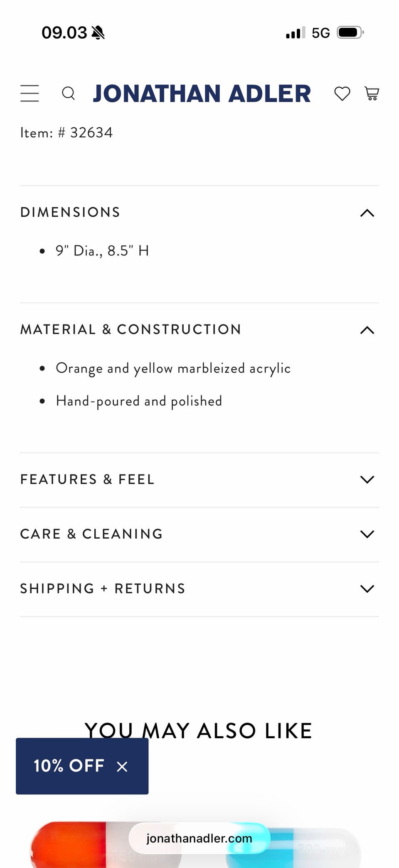
Task: Tap the SHIPPING + RETURNS heading
Action: pos(103,589)
